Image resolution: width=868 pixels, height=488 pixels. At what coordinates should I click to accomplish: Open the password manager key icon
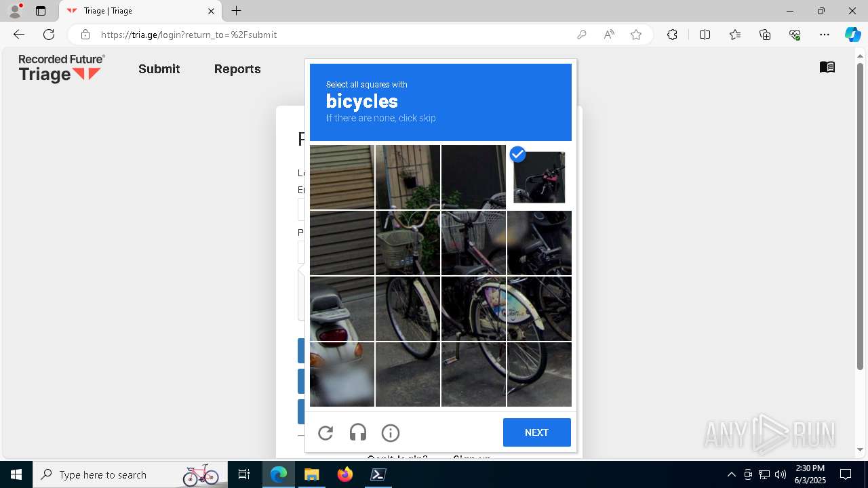tap(581, 35)
